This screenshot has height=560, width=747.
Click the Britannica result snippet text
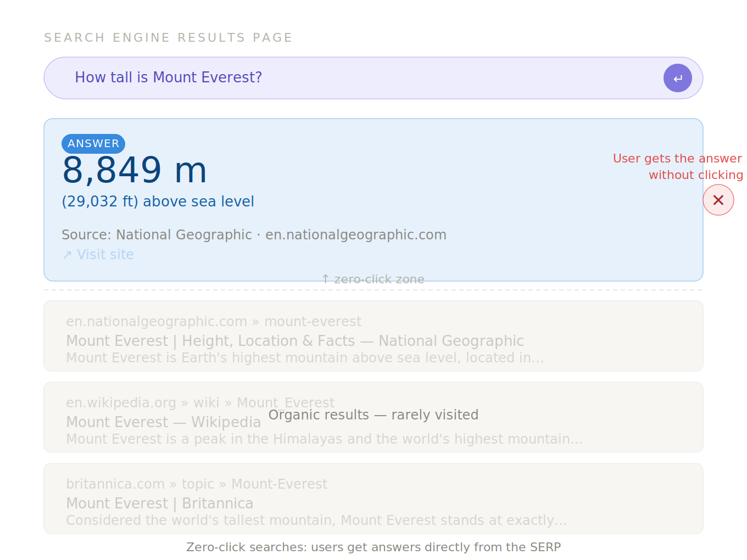coord(316,520)
